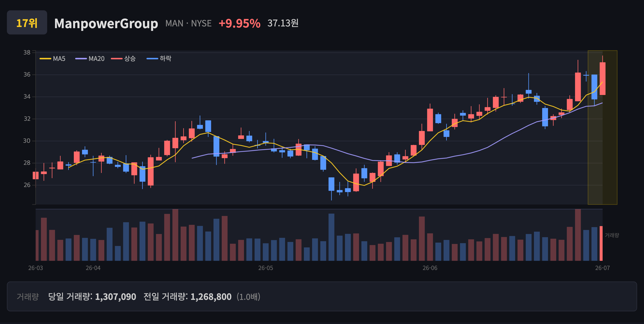This screenshot has height=324, width=644.
Task: Click the +9.95% change value
Action: click(x=240, y=24)
